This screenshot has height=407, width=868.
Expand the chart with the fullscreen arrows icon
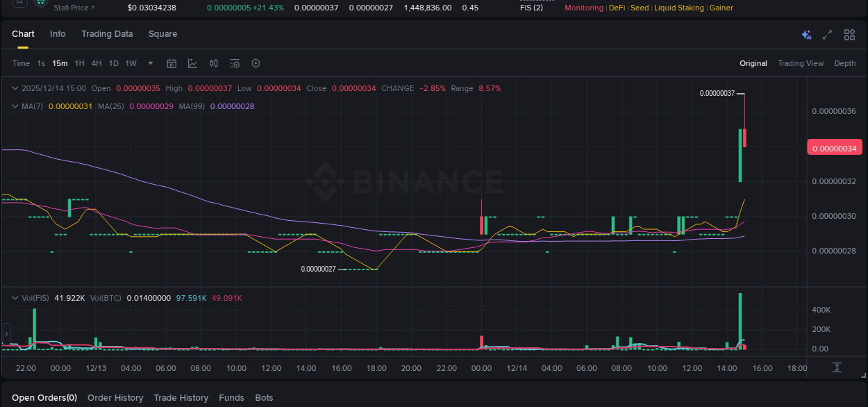point(827,34)
